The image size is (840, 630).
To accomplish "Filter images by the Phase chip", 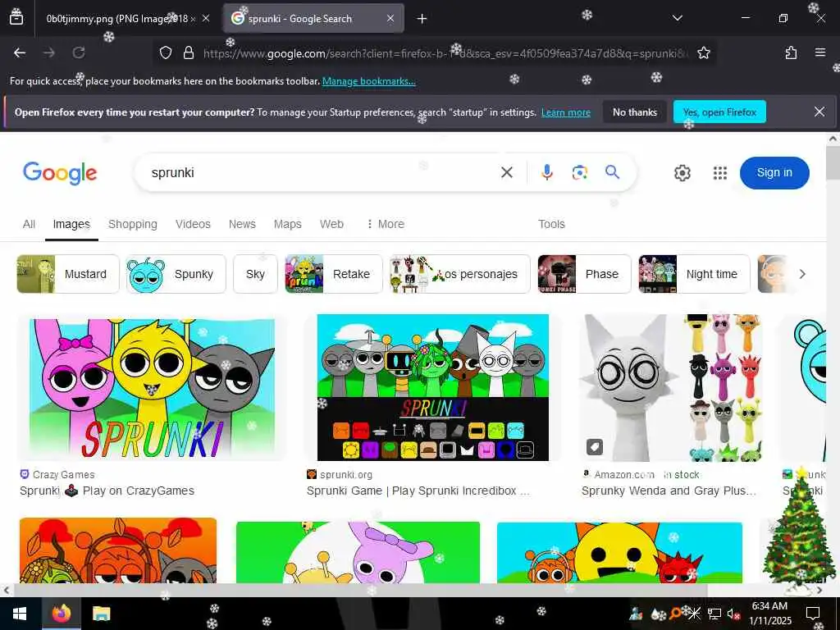I will pyautogui.click(x=584, y=274).
